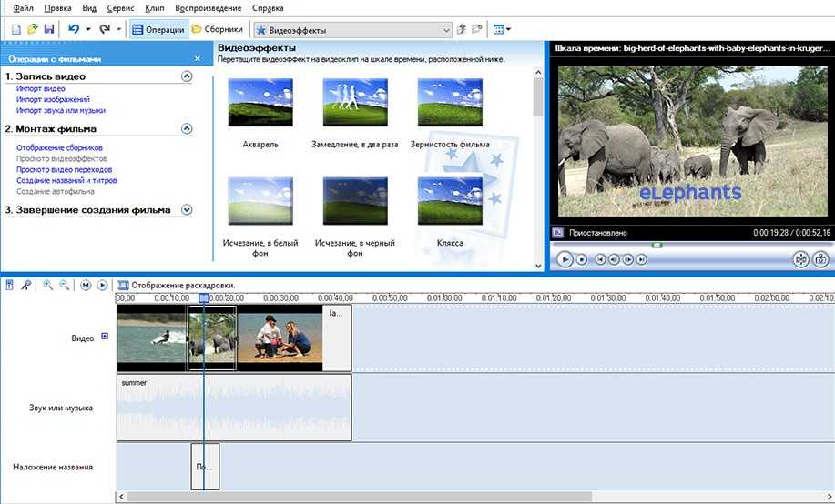Select the title overlay clip on Наложение названия track

point(205,467)
